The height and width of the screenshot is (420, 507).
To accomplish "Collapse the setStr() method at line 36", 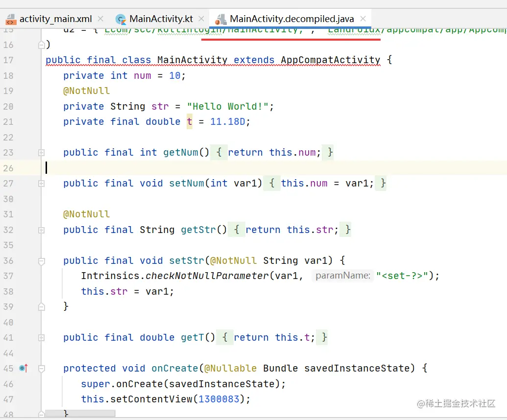I will (41, 261).
